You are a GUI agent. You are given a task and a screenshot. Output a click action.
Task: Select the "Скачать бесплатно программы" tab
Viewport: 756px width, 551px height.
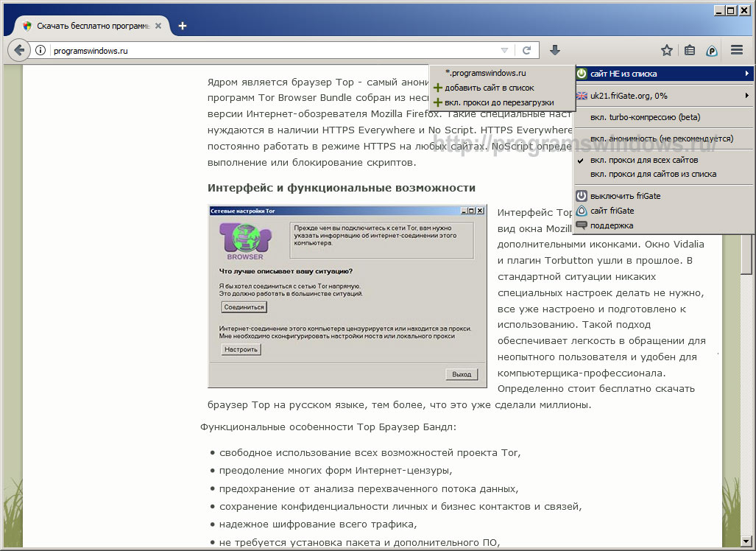(x=91, y=26)
